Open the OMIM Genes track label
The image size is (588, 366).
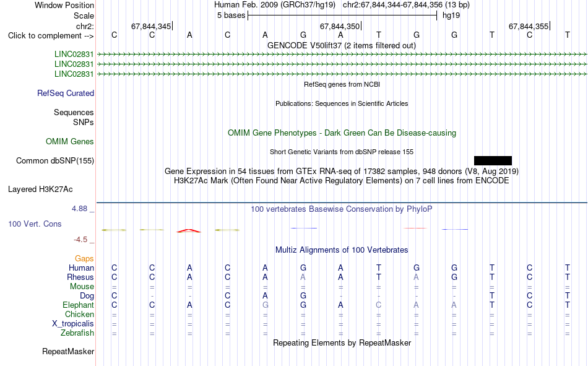[69, 142]
